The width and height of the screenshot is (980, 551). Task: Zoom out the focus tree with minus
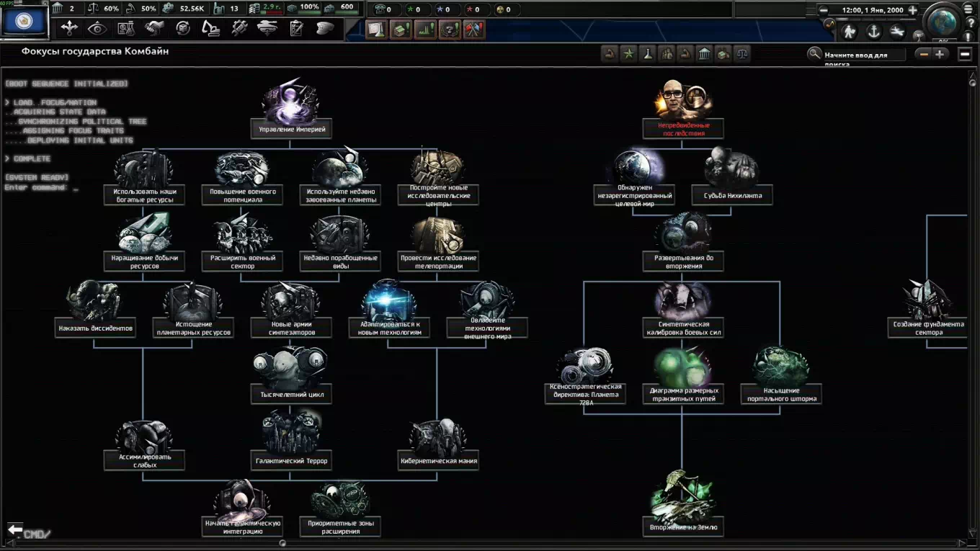[923, 54]
